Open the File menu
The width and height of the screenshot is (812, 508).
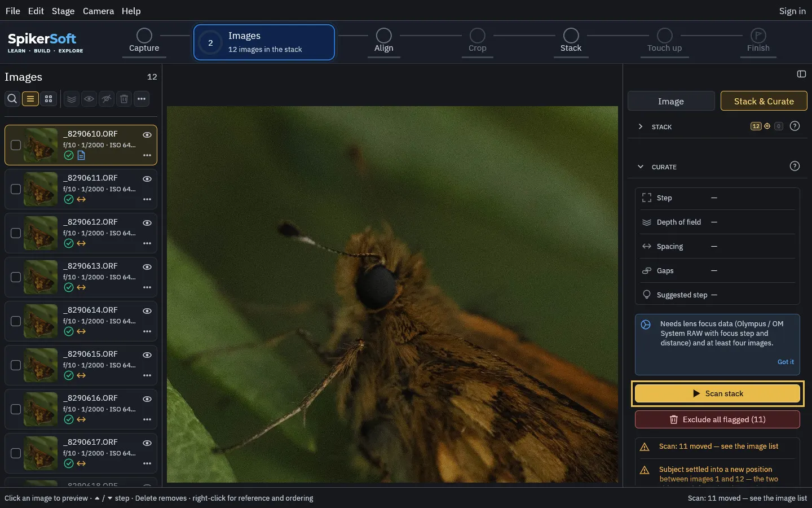point(13,11)
